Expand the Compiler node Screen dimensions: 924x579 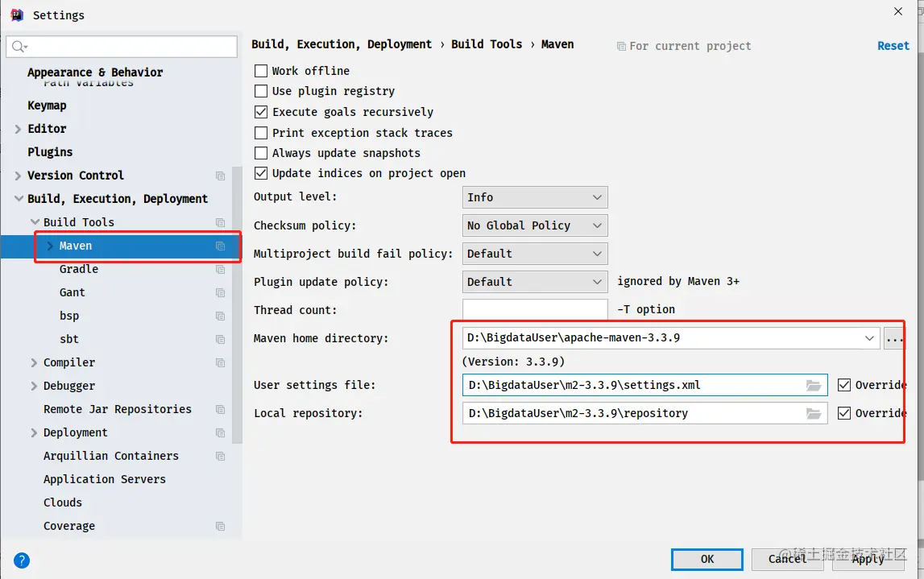(x=34, y=363)
